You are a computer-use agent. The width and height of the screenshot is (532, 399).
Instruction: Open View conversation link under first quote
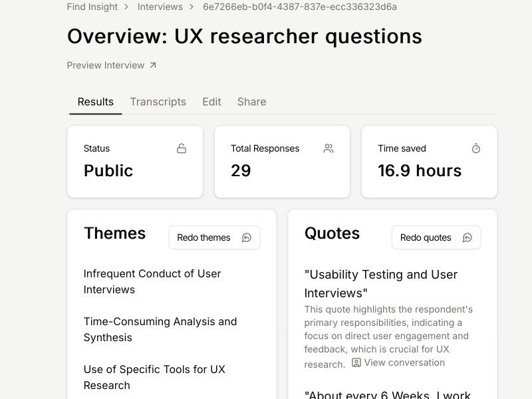pyautogui.click(x=404, y=362)
